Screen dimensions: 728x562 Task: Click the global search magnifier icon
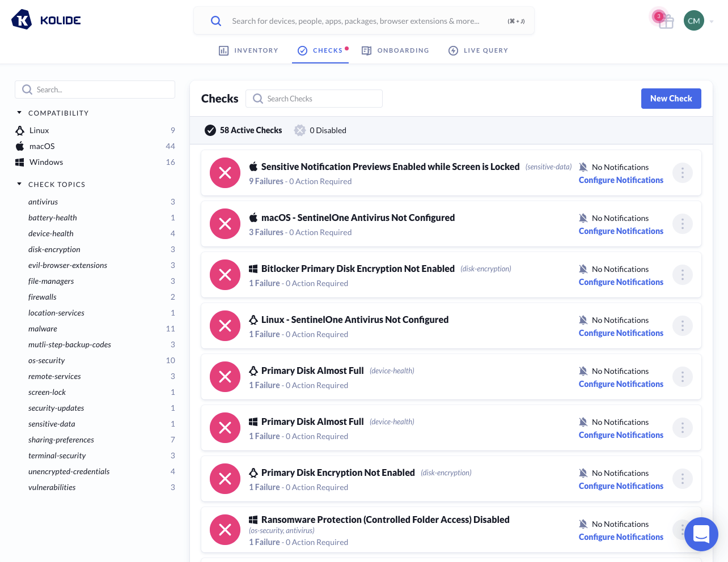pyautogui.click(x=216, y=21)
